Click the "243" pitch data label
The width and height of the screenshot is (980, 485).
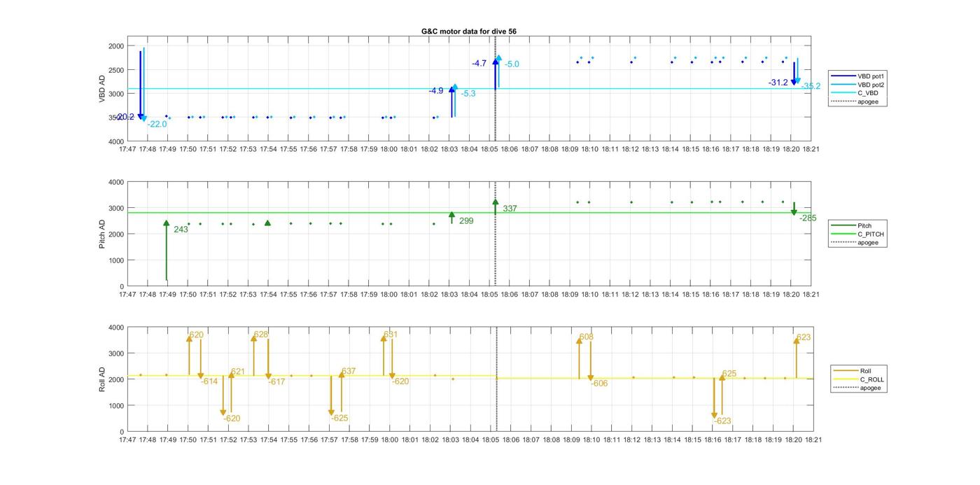[x=181, y=230]
